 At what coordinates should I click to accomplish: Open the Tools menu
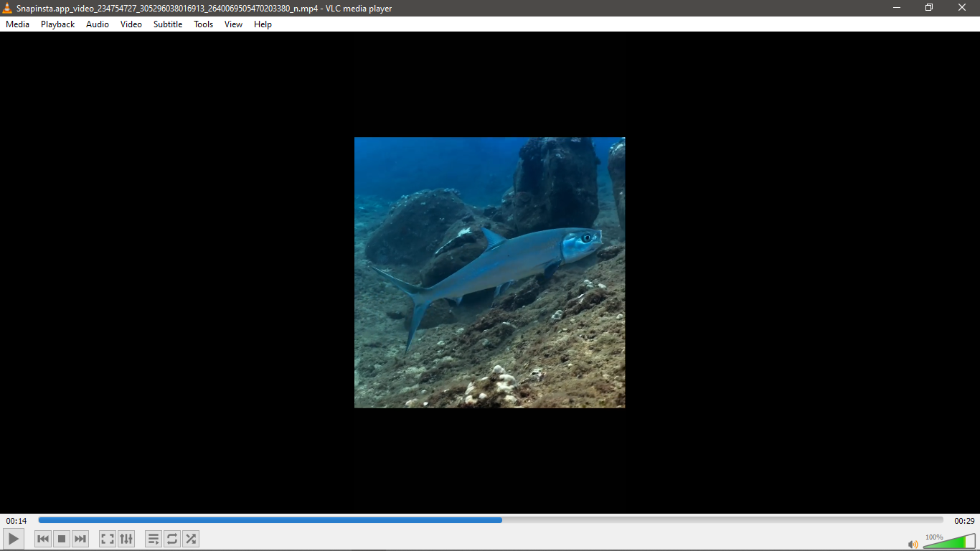coord(204,24)
